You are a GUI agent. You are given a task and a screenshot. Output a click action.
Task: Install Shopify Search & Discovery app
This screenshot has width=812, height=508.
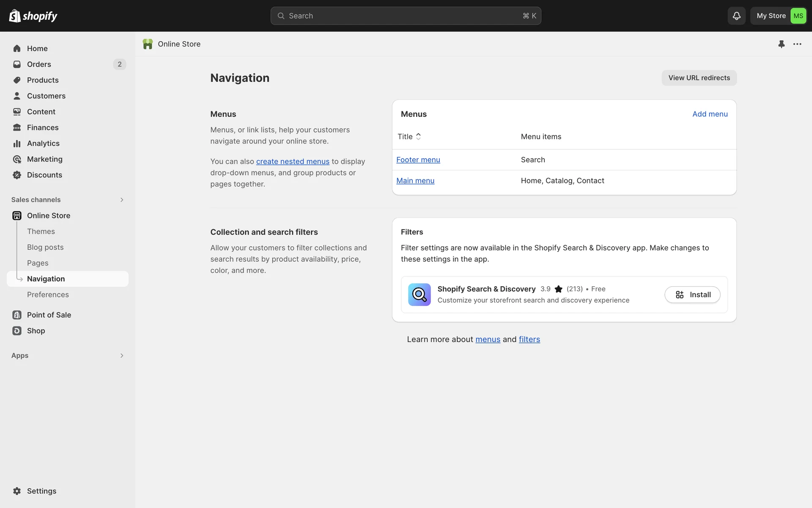pyautogui.click(x=692, y=295)
